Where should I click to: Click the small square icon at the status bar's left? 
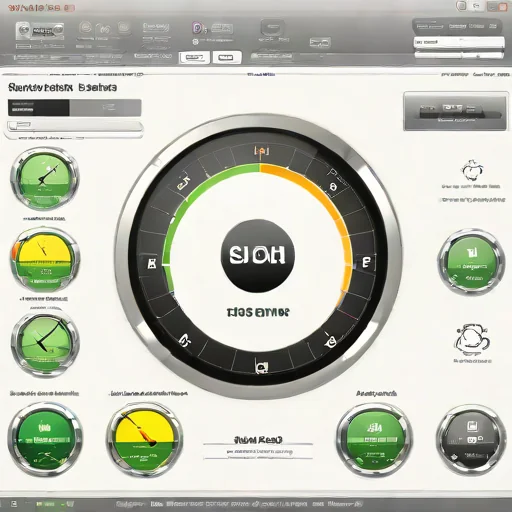coord(14,504)
